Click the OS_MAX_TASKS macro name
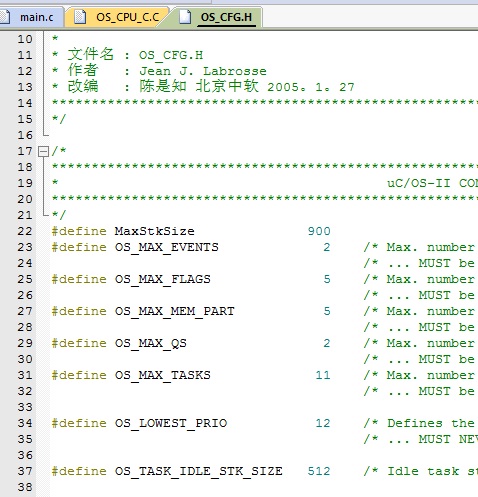 [163, 375]
